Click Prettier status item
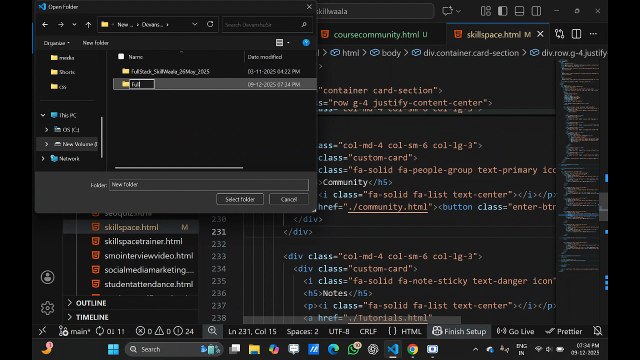The image size is (640, 360). pos(564,331)
